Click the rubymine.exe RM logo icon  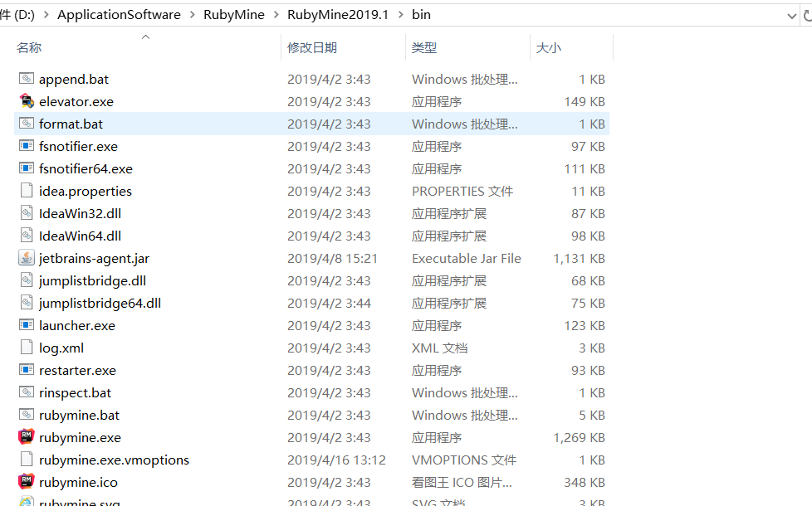(27, 436)
